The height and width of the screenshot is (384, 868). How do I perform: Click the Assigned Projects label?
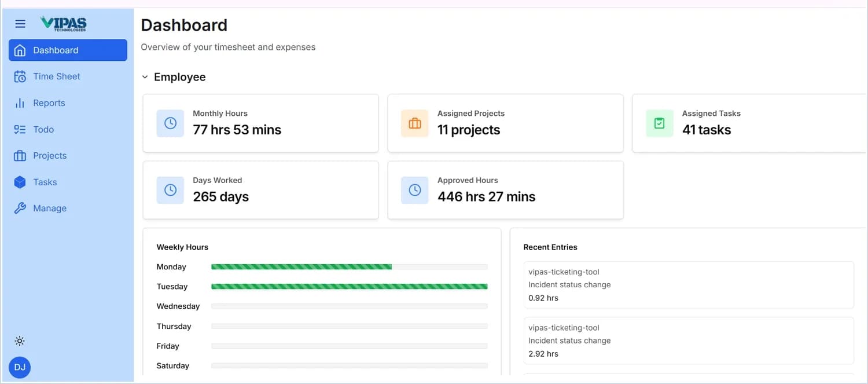(471, 114)
